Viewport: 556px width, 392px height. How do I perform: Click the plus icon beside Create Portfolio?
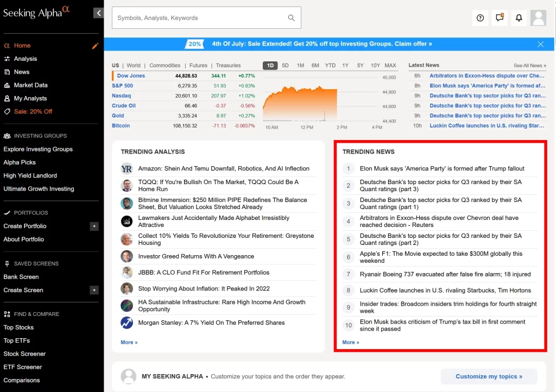(94, 226)
